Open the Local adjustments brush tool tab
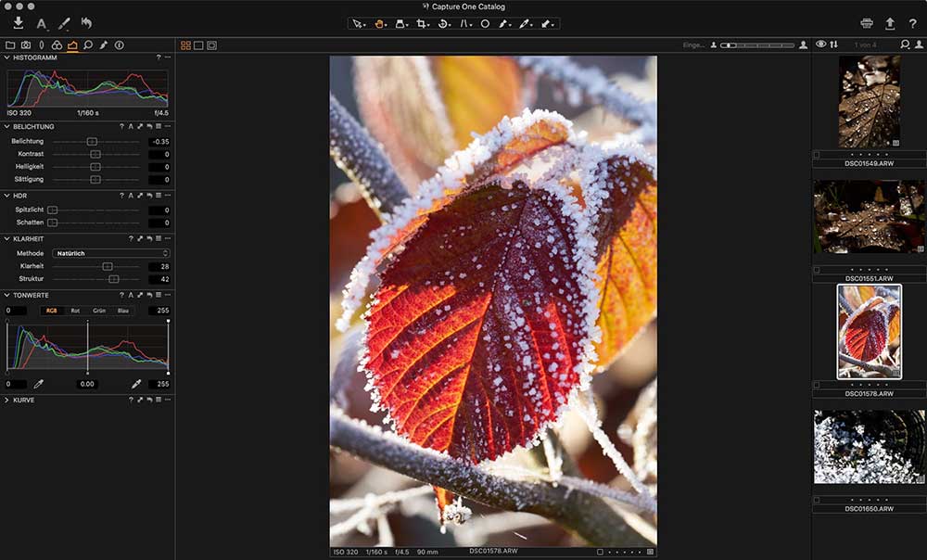 click(x=104, y=45)
